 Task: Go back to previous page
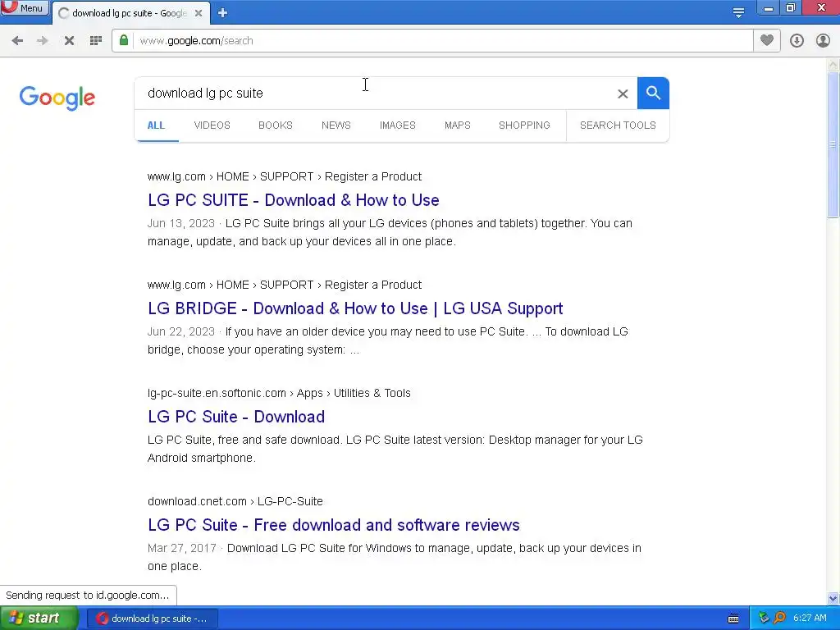[17, 41]
